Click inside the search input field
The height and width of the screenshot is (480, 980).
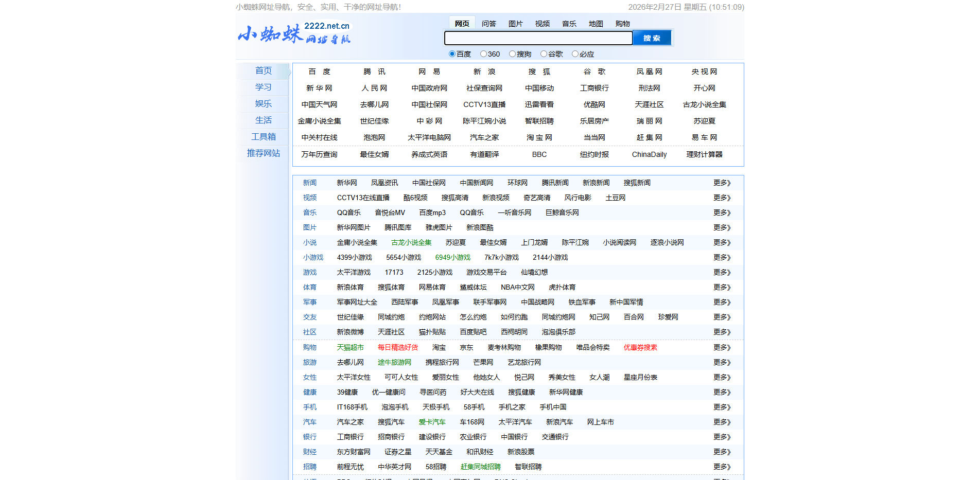[x=538, y=38]
